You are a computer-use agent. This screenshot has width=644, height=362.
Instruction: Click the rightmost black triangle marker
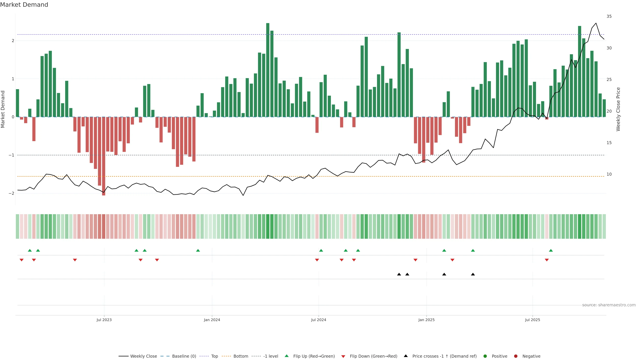473,274
